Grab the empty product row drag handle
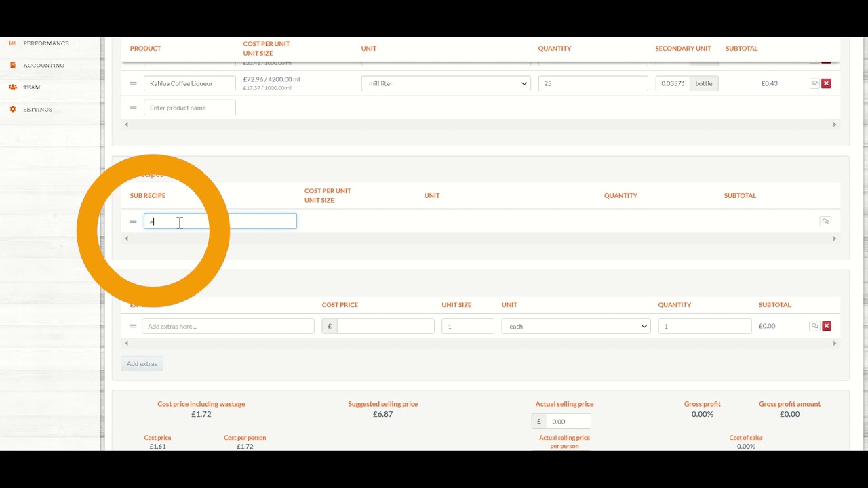The height and width of the screenshot is (488, 868). coord(134,108)
